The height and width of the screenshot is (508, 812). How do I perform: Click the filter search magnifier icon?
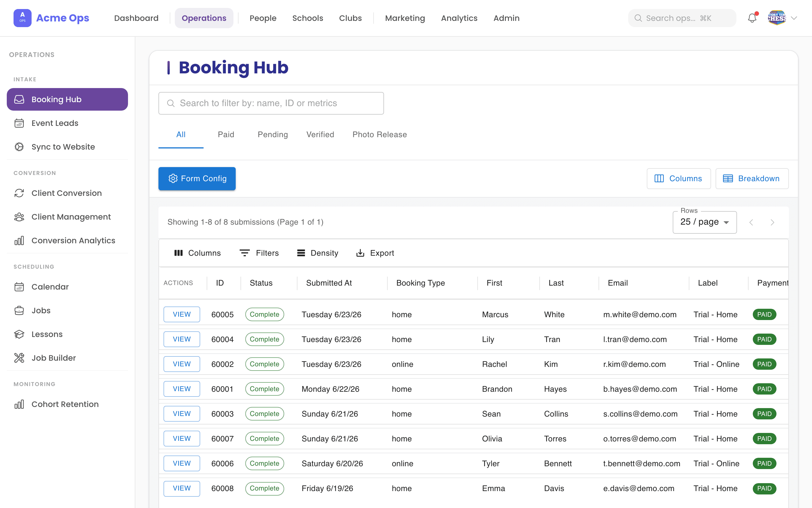pos(171,103)
